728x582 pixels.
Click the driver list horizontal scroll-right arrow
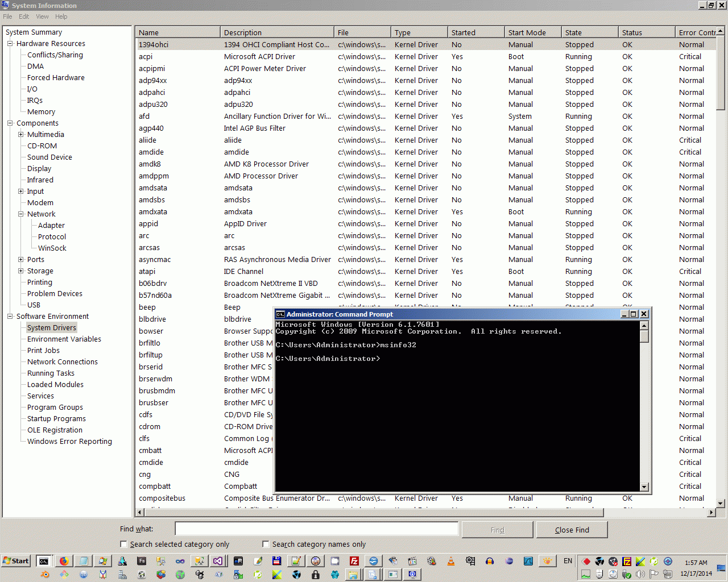(x=711, y=513)
